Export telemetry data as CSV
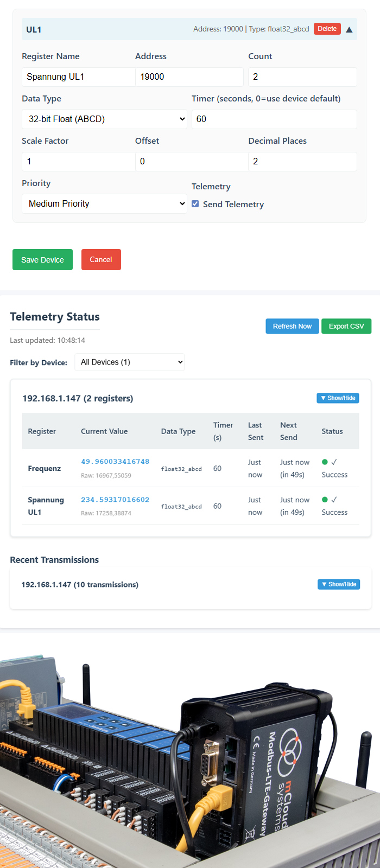 346,326
